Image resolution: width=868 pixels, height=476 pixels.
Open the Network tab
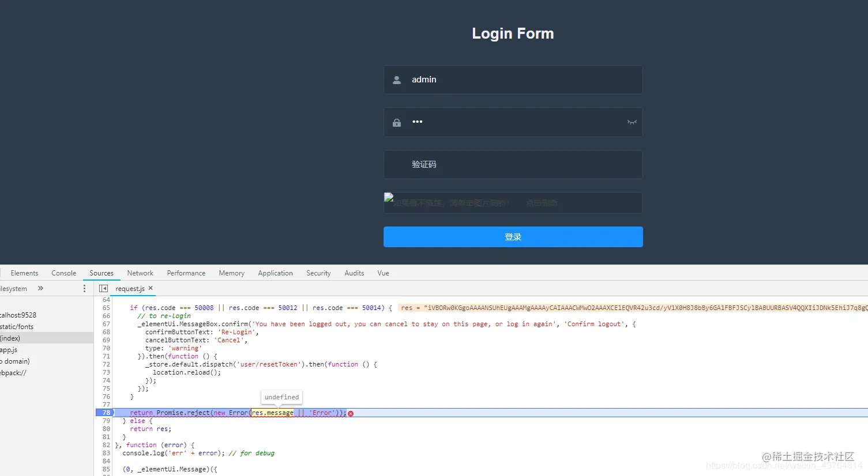140,273
